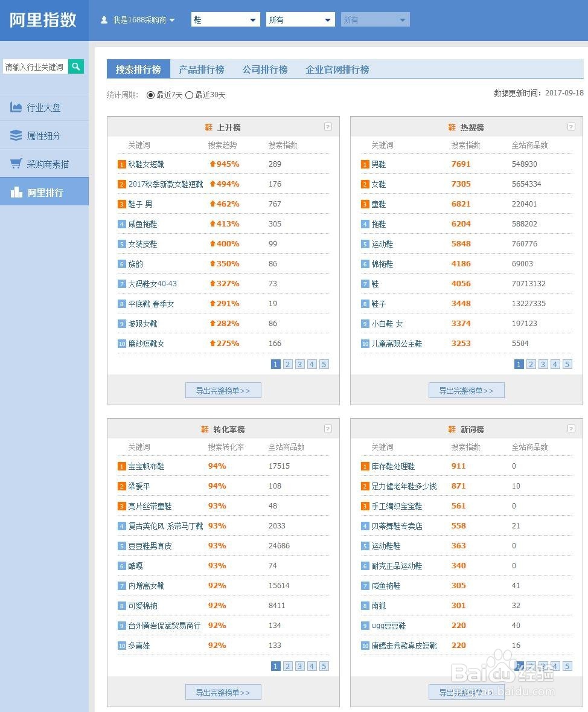The width and height of the screenshot is (588, 712).
Task: Click the question mark icon on 热搜榜
Action: [571, 127]
